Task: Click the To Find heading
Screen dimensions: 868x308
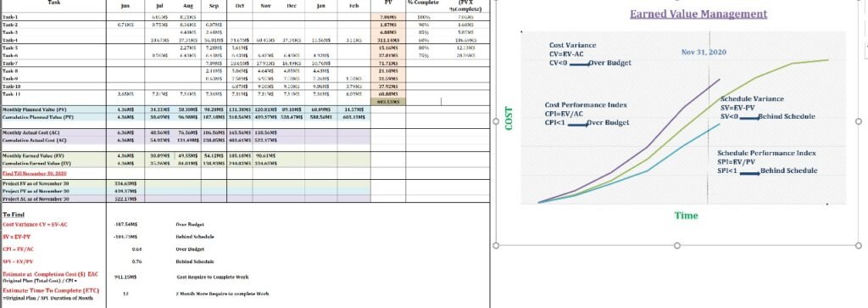Action: tap(14, 215)
